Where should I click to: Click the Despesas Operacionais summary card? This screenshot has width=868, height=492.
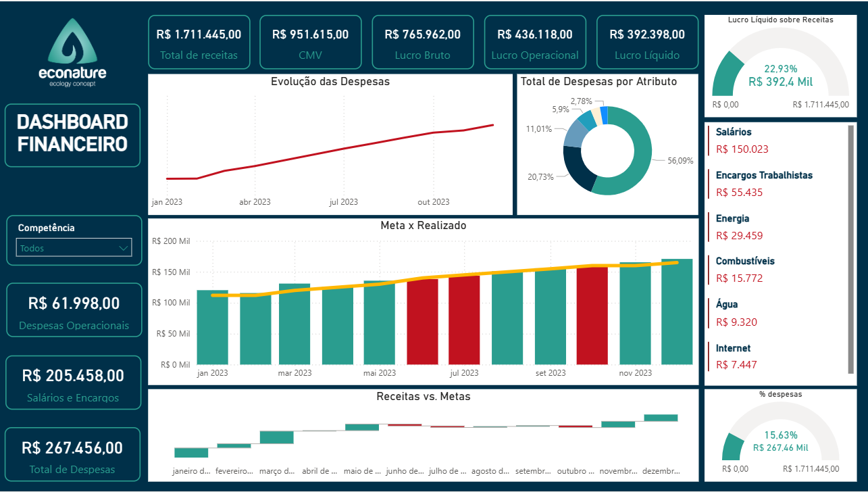pos(73,310)
